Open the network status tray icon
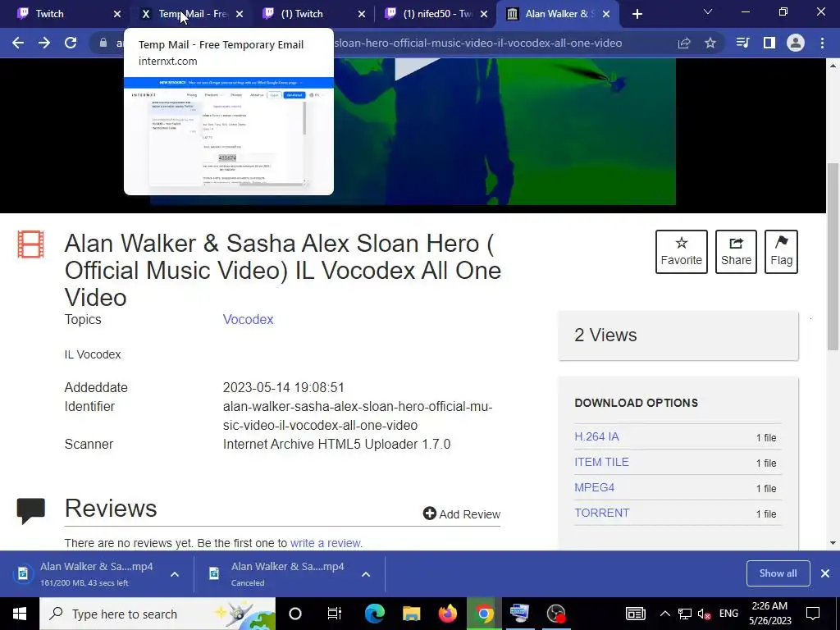Screen dimensions: 840x630 coord(685,614)
